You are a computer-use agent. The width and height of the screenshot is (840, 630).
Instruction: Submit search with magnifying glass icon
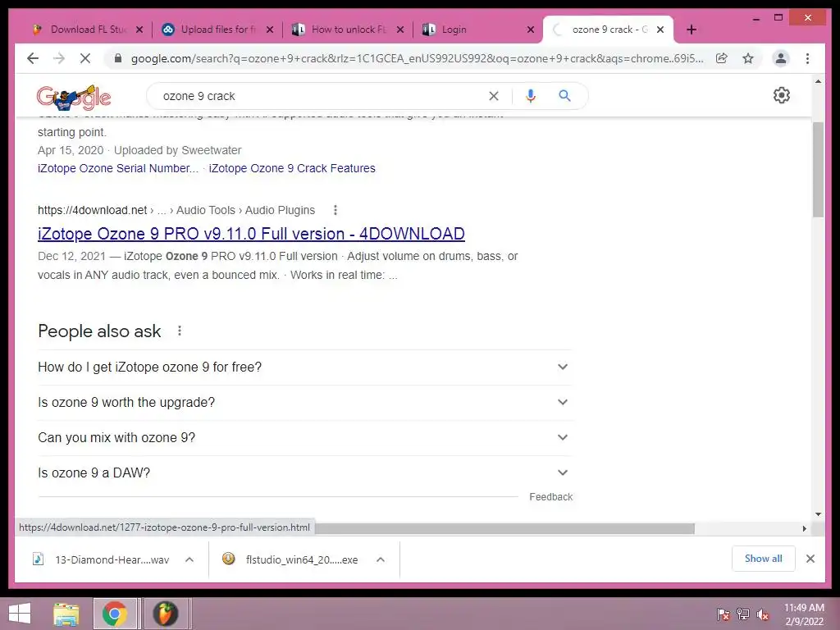564,96
